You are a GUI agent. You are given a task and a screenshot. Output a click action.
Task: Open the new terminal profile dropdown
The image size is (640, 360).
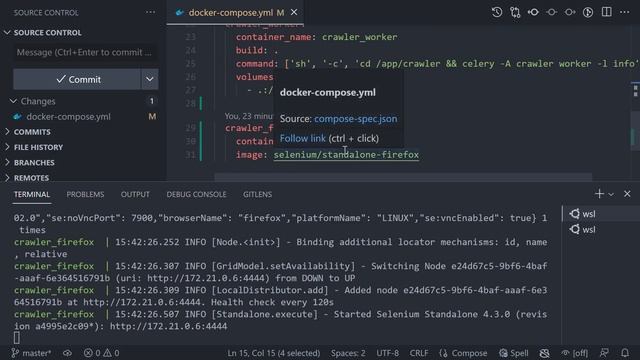611,194
